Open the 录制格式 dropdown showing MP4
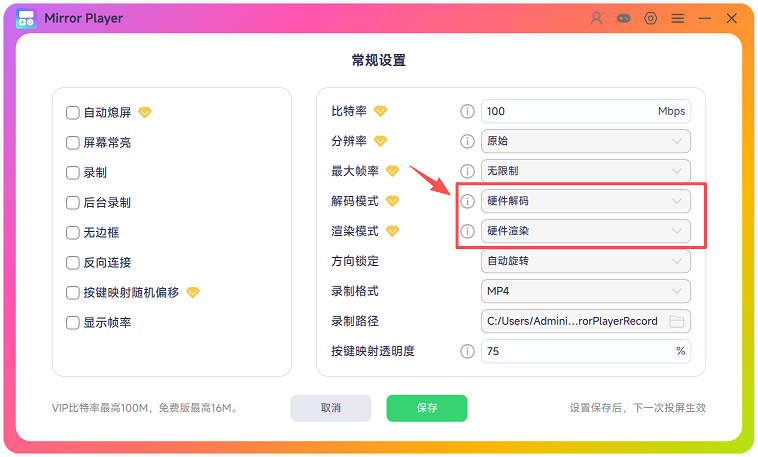The image size is (758, 457). point(585,291)
